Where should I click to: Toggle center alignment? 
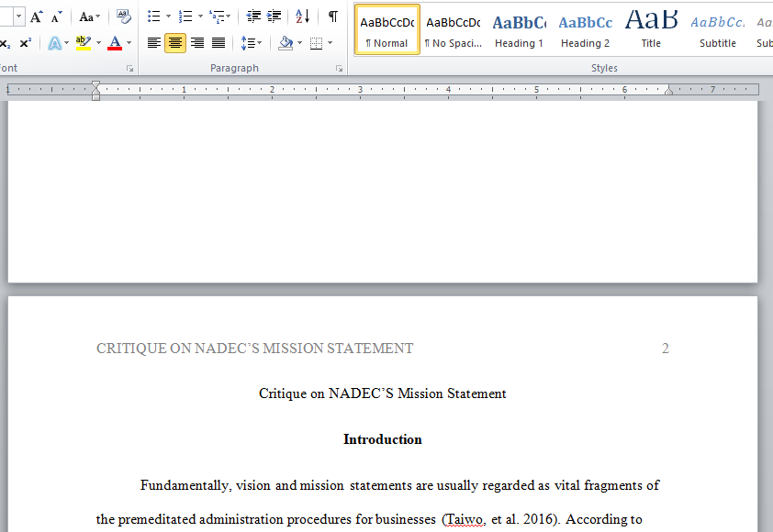(x=175, y=43)
